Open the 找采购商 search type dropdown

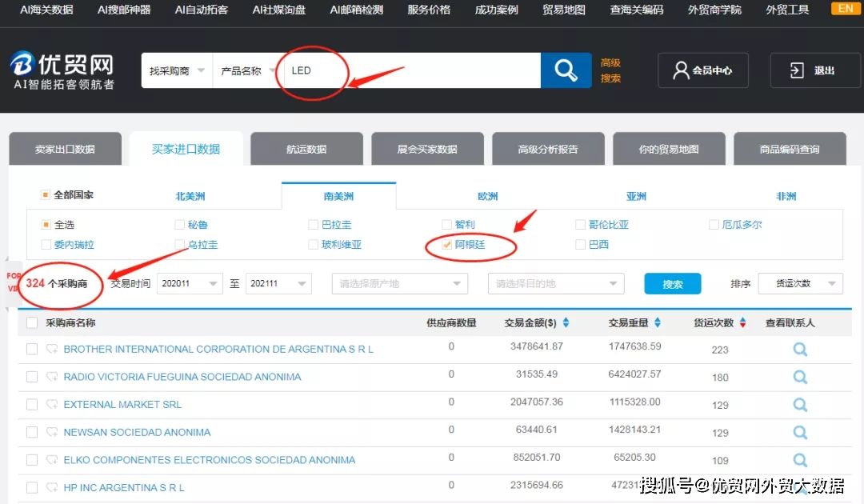tap(177, 70)
